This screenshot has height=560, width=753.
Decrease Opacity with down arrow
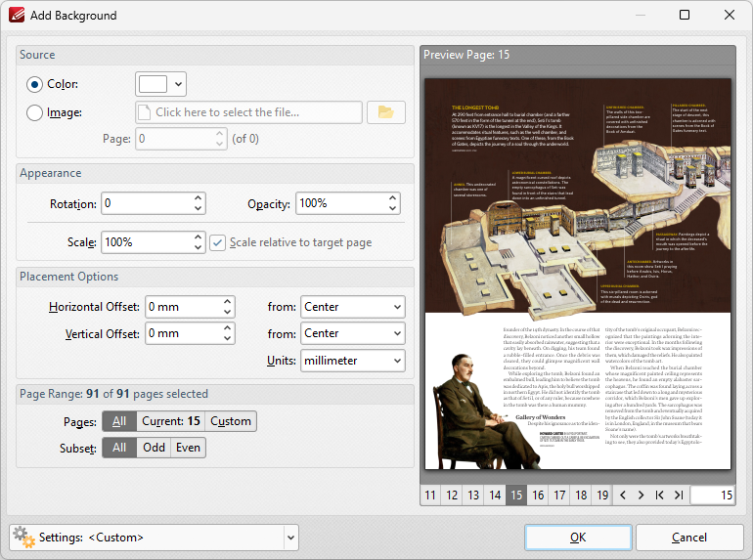click(x=392, y=209)
